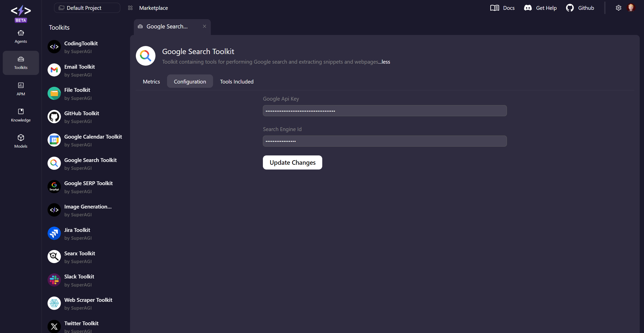Open the Knowledge section

coord(21,115)
